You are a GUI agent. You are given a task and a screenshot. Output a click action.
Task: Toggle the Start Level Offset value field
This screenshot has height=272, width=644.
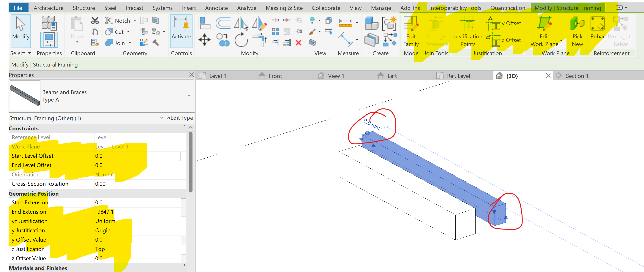[x=138, y=156]
